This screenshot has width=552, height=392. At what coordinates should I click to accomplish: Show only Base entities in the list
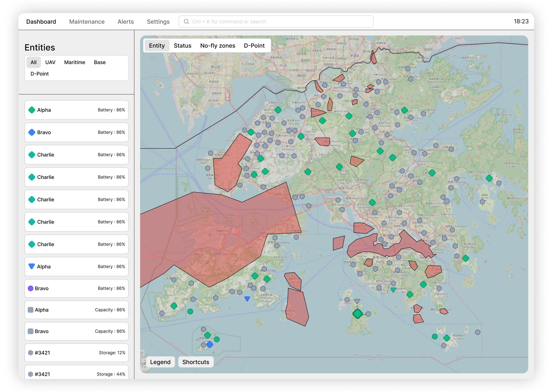coord(100,62)
